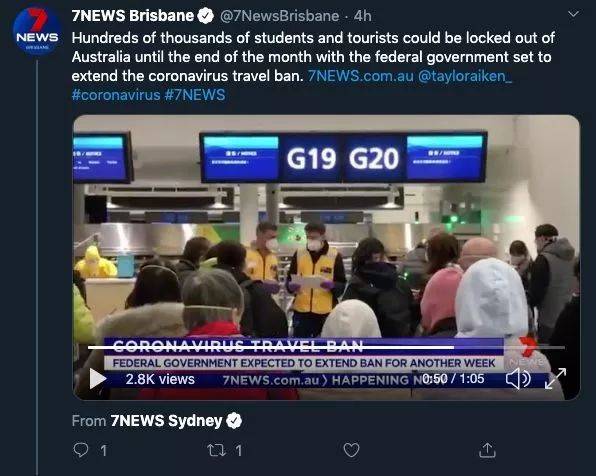The height and width of the screenshot is (476, 596).
Task: Open the share tweet icon
Action: pos(487,450)
